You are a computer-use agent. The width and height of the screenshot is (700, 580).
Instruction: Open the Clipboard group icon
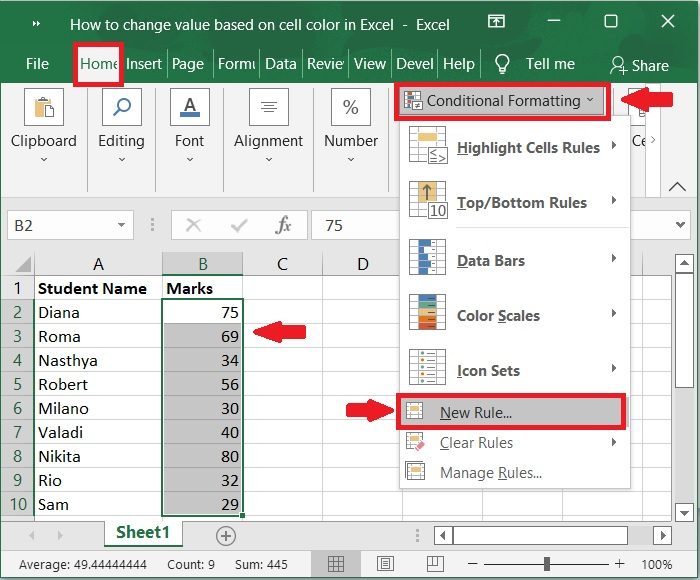click(x=44, y=107)
